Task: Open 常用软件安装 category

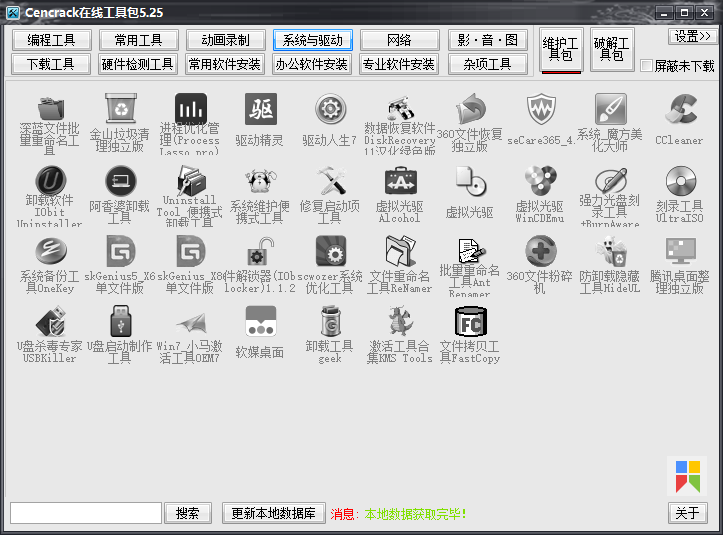Action: (225, 64)
